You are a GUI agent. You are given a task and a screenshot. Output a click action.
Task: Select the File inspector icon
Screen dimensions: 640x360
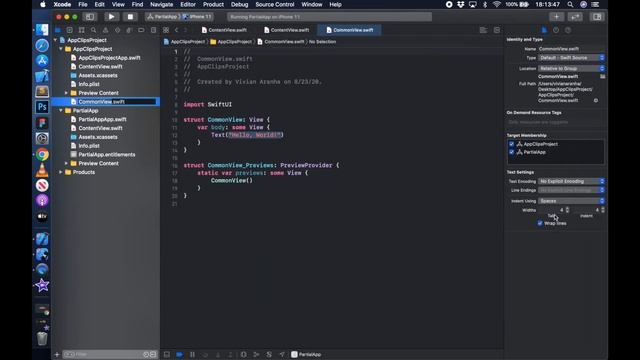[544, 30]
